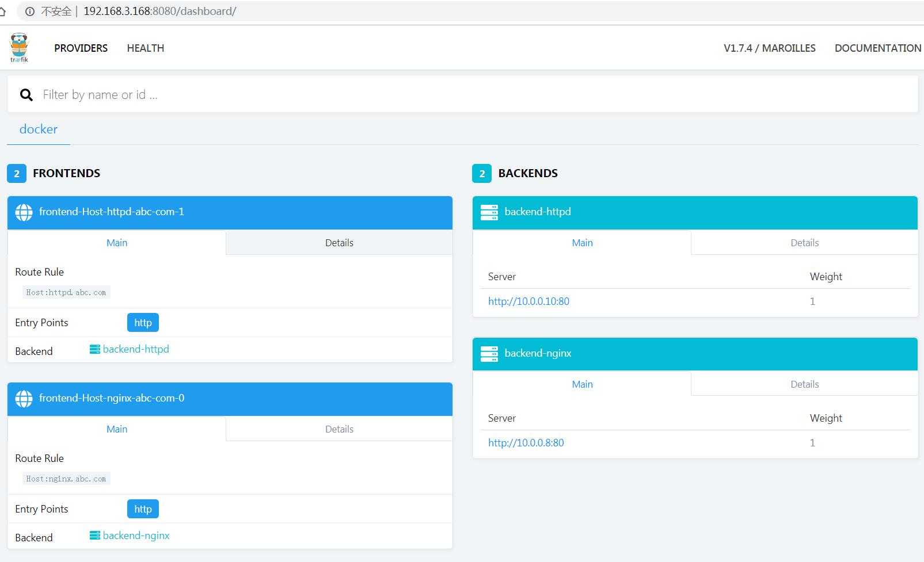This screenshot has width=924, height=562.
Task: Select Main tab of httpd frontend
Action: tap(117, 243)
